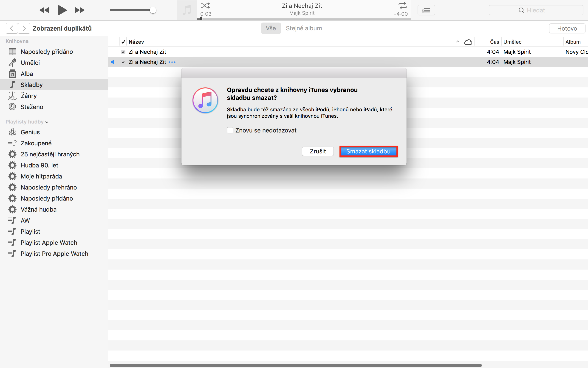Open the Playlist Pro Apple Watch item
This screenshot has width=588, height=368.
tap(54, 254)
